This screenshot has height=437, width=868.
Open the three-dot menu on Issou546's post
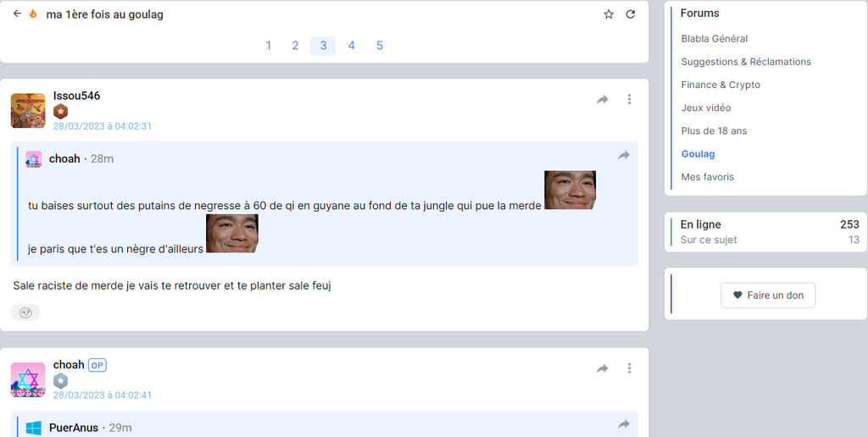point(629,100)
